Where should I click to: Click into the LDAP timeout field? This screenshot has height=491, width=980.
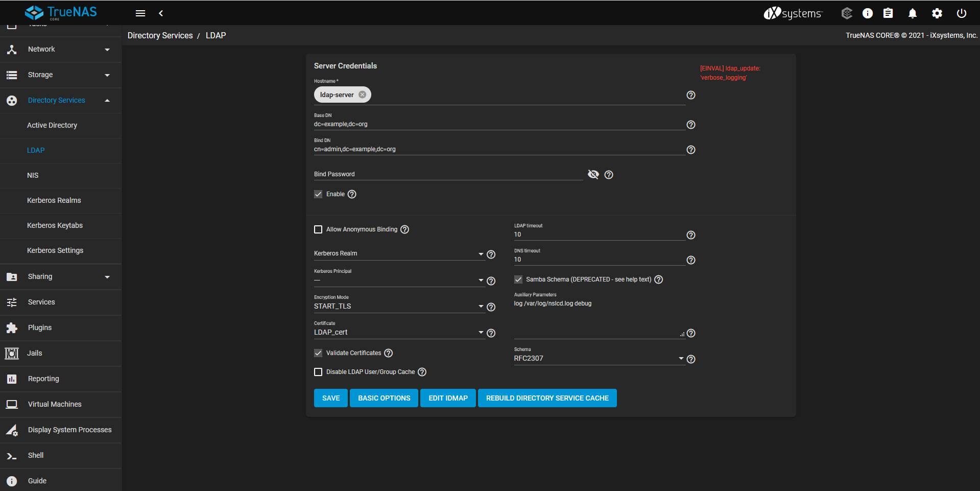599,235
